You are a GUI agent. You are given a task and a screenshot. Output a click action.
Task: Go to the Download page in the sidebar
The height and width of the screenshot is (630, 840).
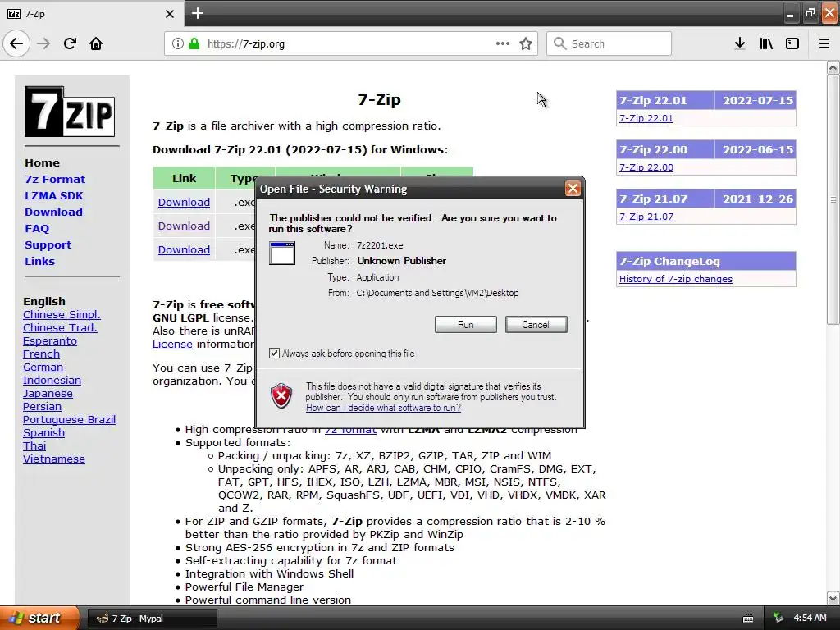click(x=53, y=212)
